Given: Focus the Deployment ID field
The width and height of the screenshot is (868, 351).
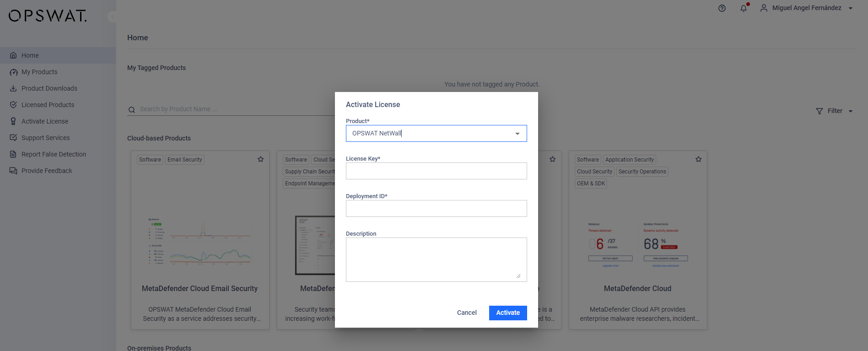Looking at the screenshot, I should pyautogui.click(x=437, y=209).
